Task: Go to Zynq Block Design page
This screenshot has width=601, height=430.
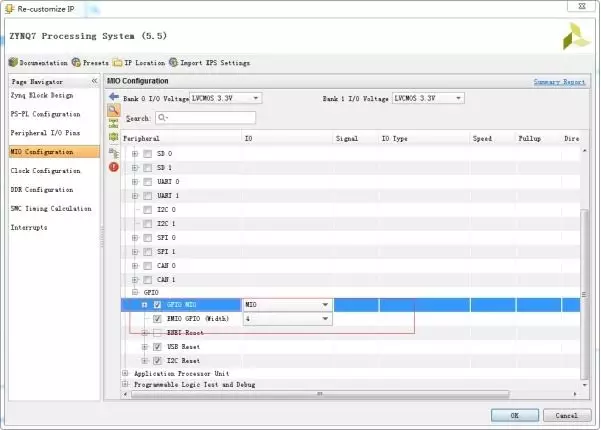Action: tap(42, 95)
